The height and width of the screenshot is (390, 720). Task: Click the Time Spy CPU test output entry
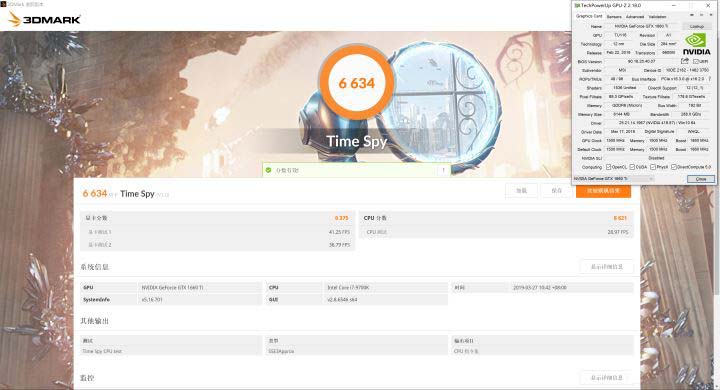pos(102,351)
